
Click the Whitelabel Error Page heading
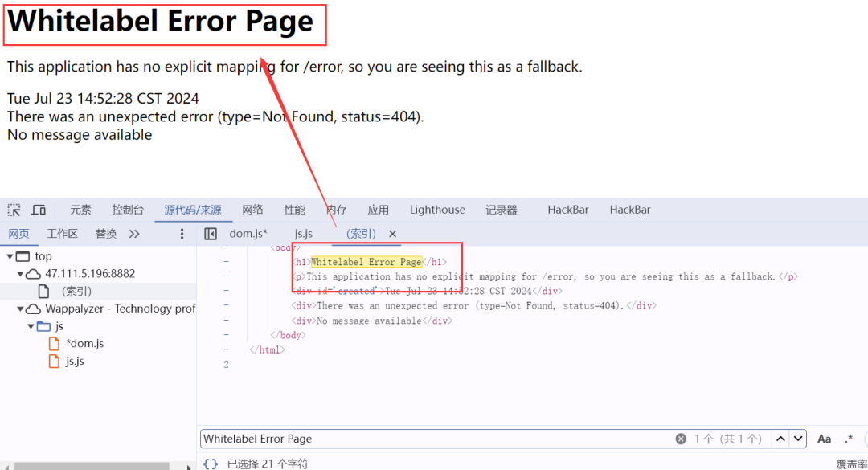click(x=160, y=22)
